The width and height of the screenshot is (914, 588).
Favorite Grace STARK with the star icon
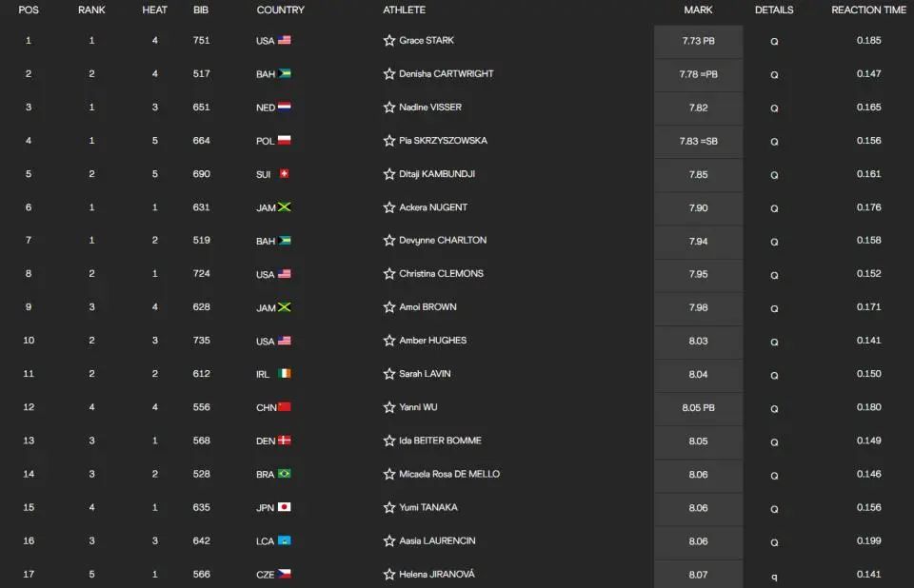pos(389,40)
